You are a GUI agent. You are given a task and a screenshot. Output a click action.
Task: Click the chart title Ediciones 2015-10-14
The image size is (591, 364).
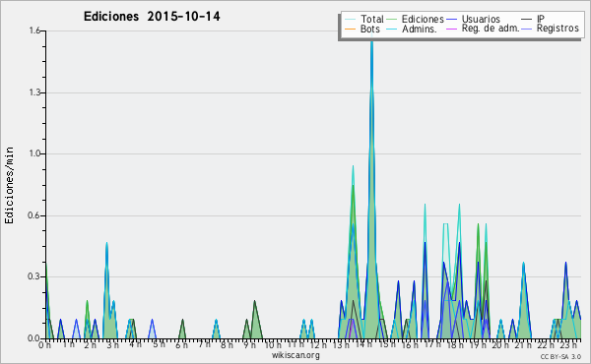coord(152,17)
